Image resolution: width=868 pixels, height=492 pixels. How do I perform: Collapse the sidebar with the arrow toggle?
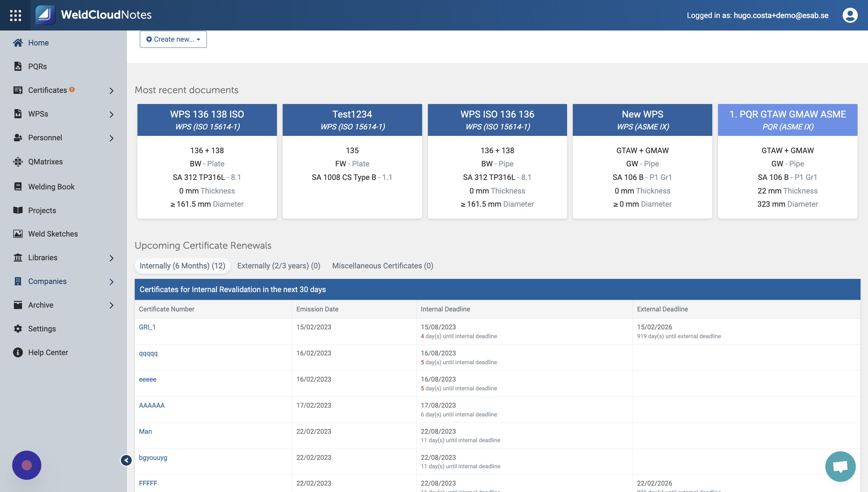coord(126,460)
